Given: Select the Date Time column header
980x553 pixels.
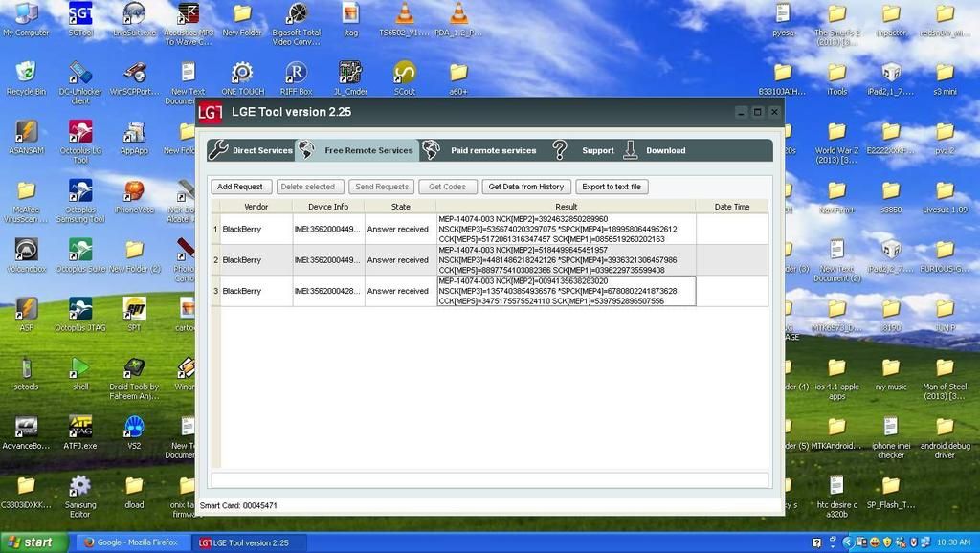Looking at the screenshot, I should [732, 207].
